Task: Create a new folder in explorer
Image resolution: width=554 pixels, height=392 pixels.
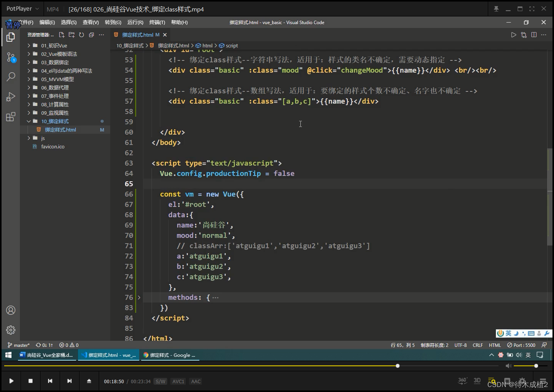Action: click(x=72, y=35)
